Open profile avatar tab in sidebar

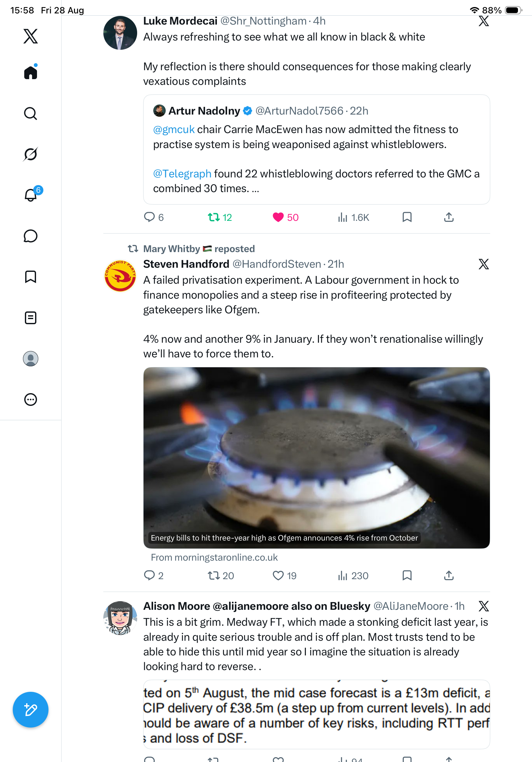point(31,359)
